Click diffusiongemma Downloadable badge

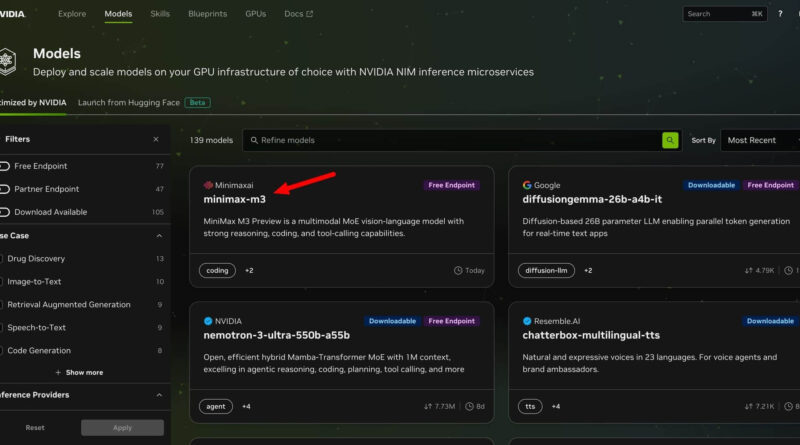coord(711,185)
